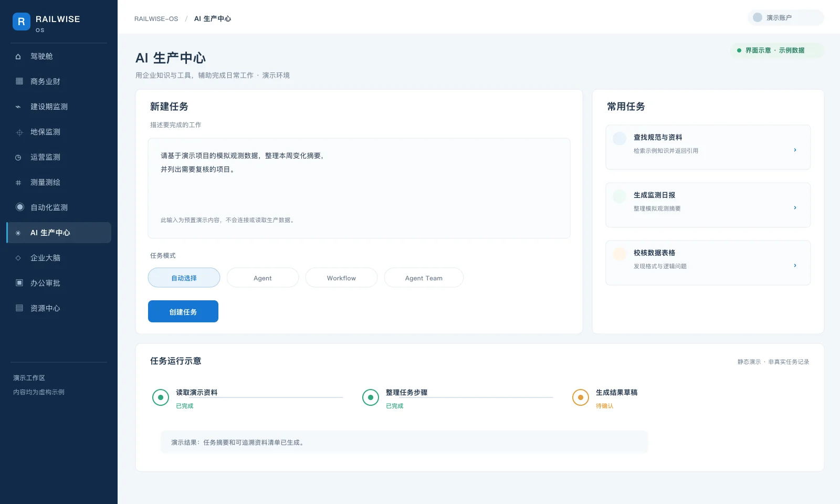The height and width of the screenshot is (504, 840).
Task: Select the Workflow task mode
Action: (341, 278)
